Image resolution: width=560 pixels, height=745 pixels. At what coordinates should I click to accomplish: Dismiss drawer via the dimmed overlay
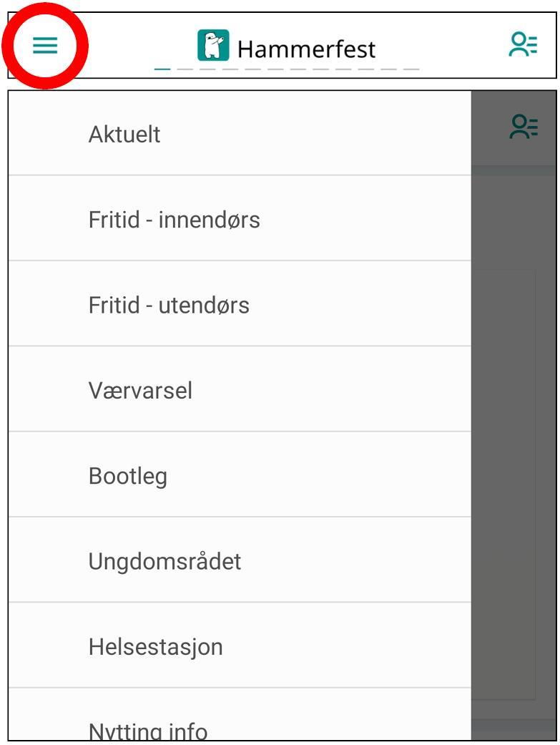click(514, 428)
